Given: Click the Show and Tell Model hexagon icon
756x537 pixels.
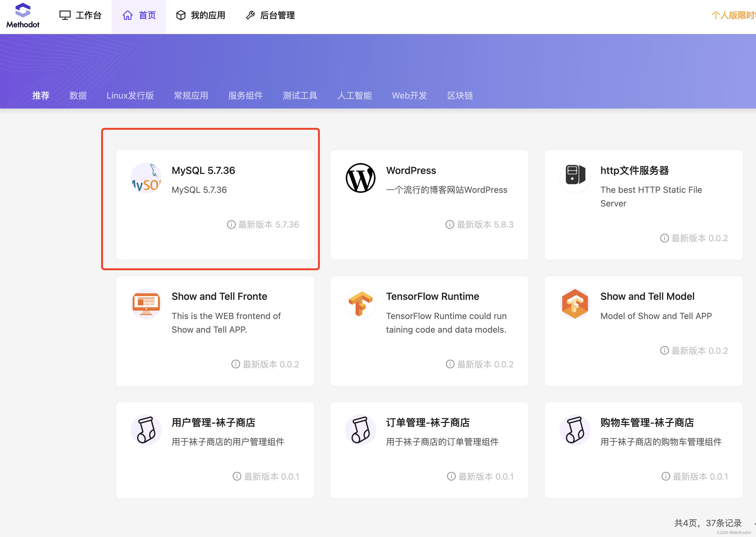Looking at the screenshot, I should 575,304.
